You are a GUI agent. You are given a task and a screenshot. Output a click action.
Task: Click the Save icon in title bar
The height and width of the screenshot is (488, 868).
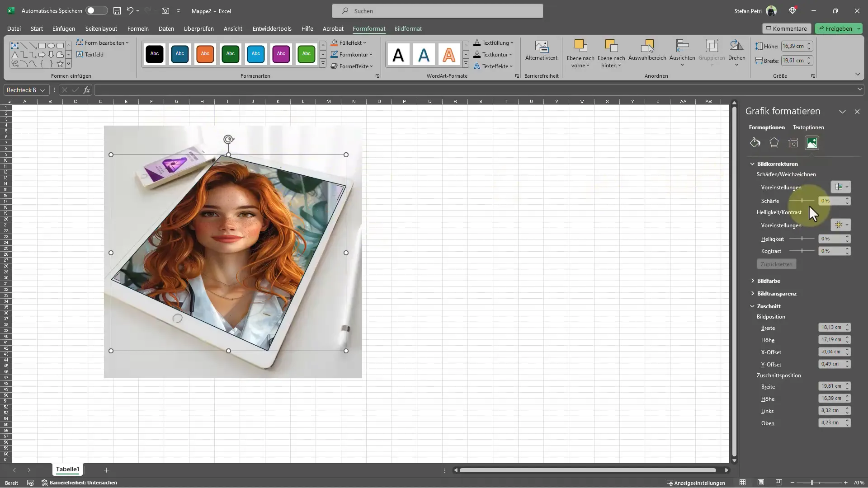pos(117,10)
